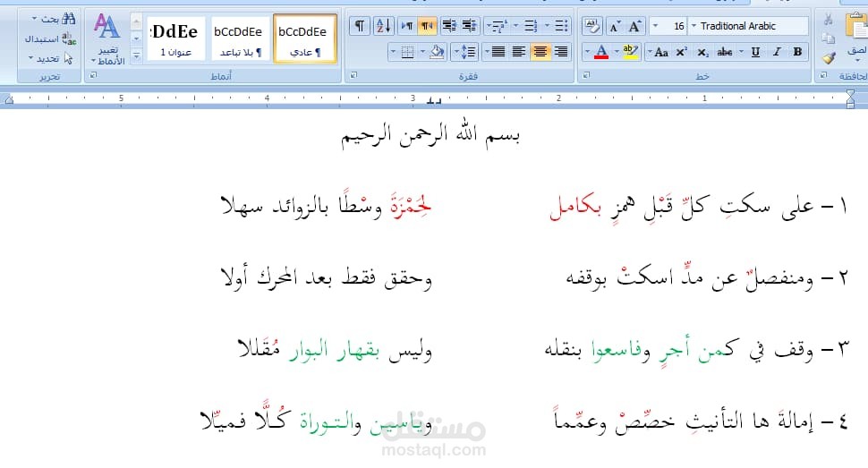Image resolution: width=868 pixels, height=468 pixels.
Task: Open the Styles (أنماط) pane launcher
Action: click(x=94, y=75)
